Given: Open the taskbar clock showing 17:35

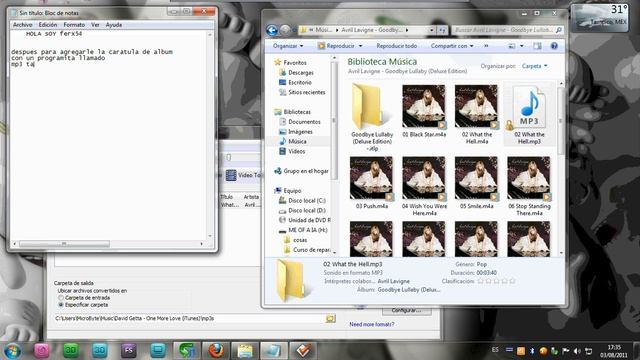Looking at the screenshot, I should click(613, 351).
